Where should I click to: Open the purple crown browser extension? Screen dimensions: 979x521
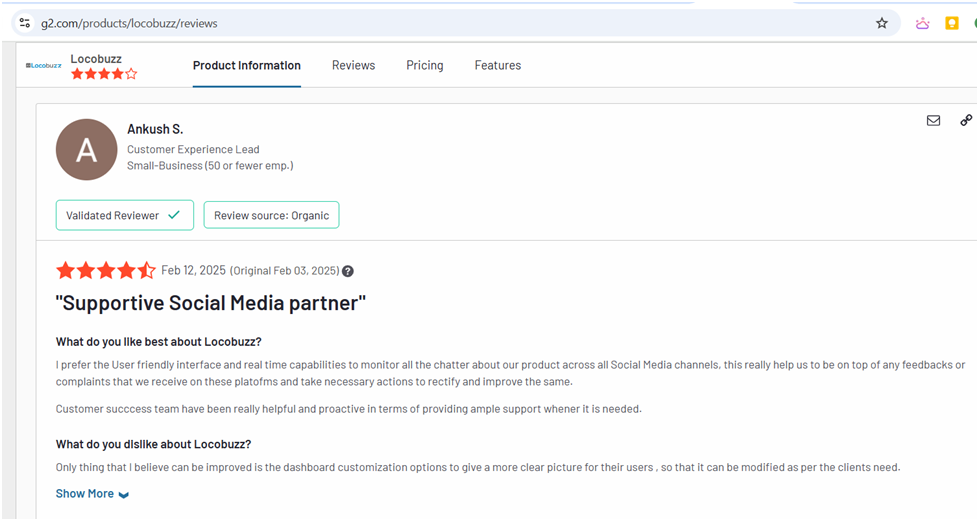(x=922, y=24)
